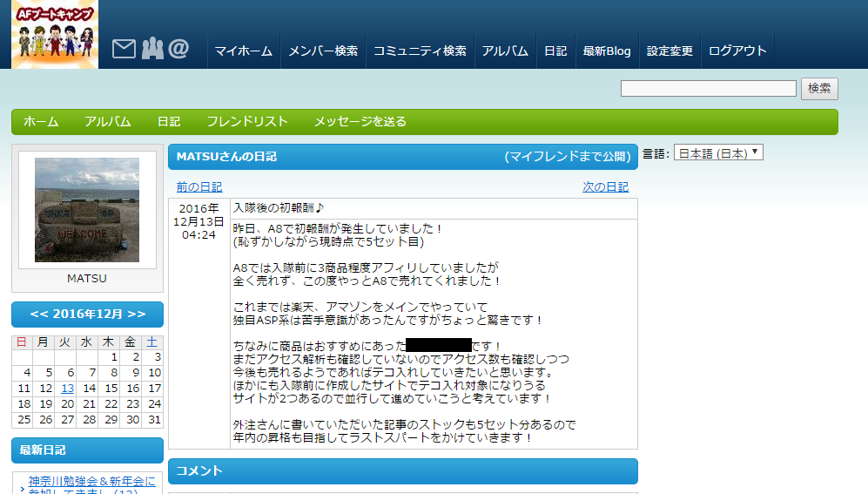Open マイホーム in top navigation
Image resolution: width=868 pixels, height=494 pixels.
(x=244, y=51)
